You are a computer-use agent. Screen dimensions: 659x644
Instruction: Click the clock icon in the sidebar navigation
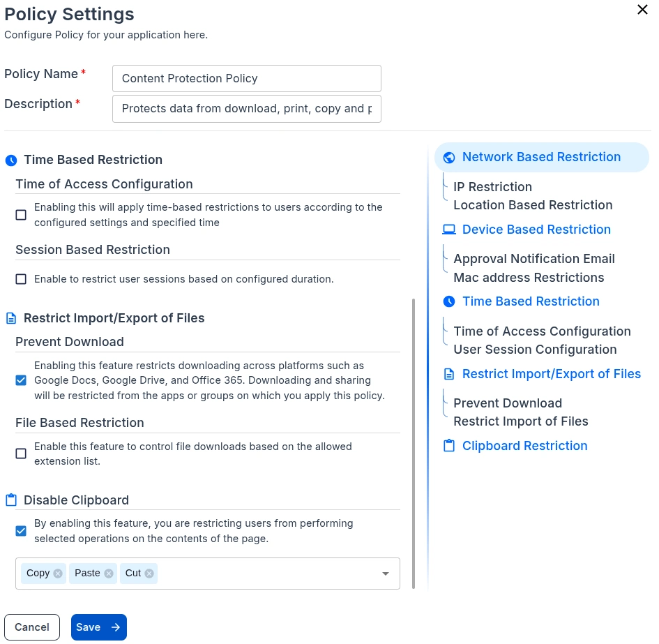449,301
